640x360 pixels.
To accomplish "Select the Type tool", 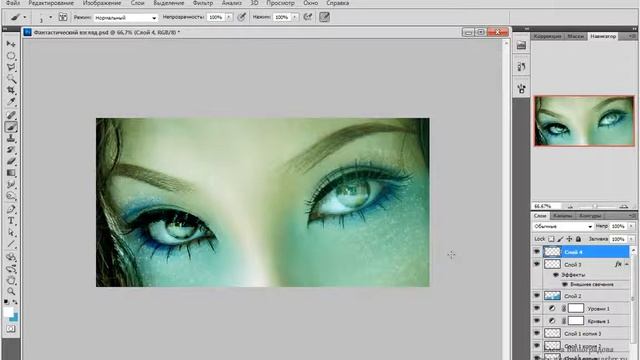I will point(11,221).
